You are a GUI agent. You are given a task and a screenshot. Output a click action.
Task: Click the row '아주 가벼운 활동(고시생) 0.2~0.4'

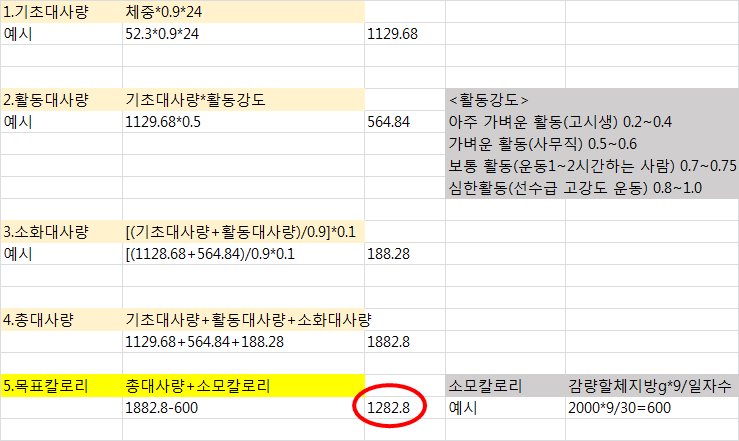[592, 122]
